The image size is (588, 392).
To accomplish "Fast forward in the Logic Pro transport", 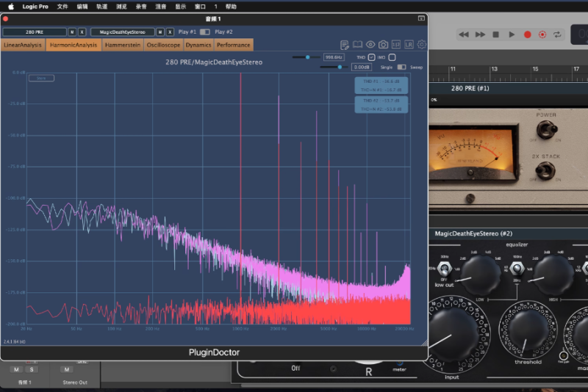I will 480,35.
